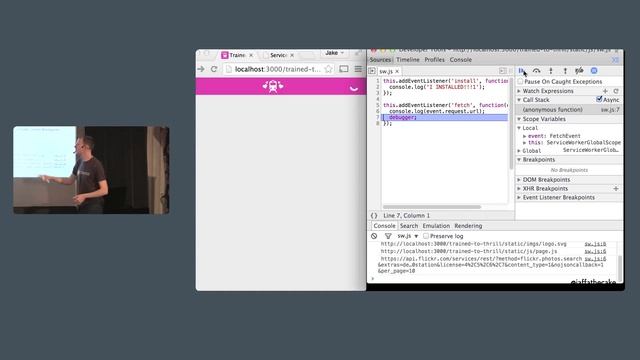Click horizontal scrollbar under code editor
The image size is (640, 360).
(432, 207)
